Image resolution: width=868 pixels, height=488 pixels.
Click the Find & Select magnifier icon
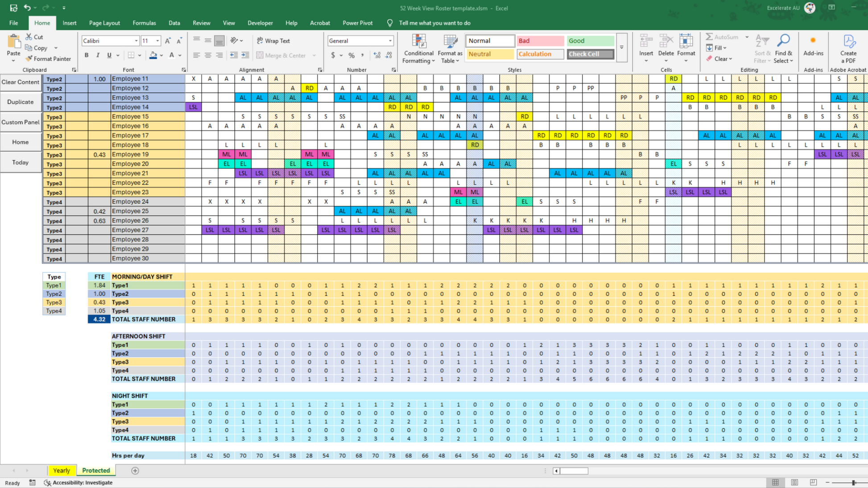[783, 41]
